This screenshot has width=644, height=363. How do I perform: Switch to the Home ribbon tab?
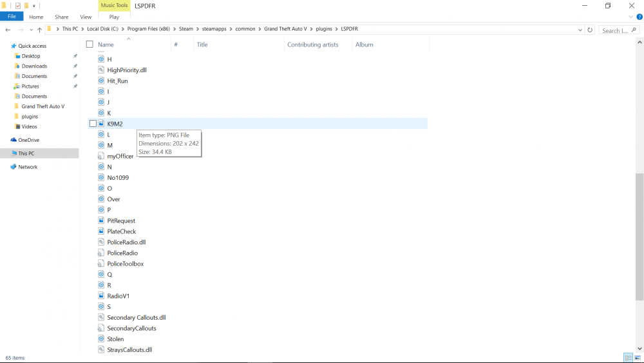coord(36,17)
